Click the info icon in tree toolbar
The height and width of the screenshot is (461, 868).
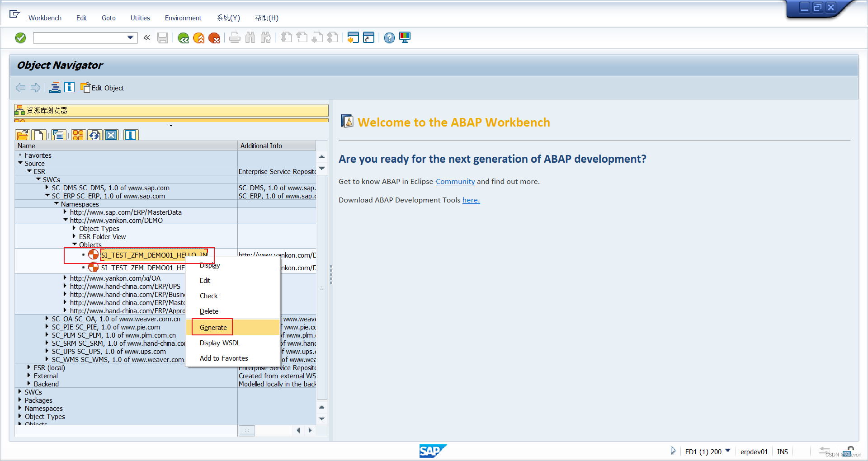pyautogui.click(x=131, y=135)
